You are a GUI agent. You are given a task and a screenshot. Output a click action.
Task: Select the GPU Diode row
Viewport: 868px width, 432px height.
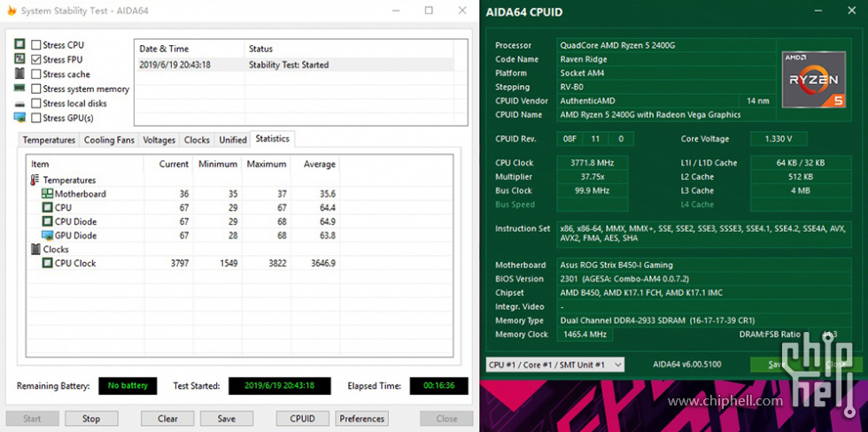tap(182, 235)
